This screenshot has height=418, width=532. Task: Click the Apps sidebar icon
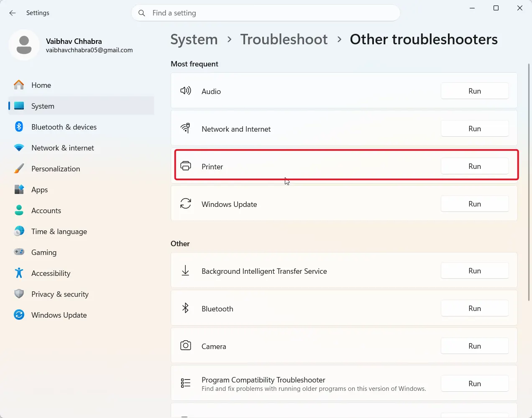tap(19, 189)
